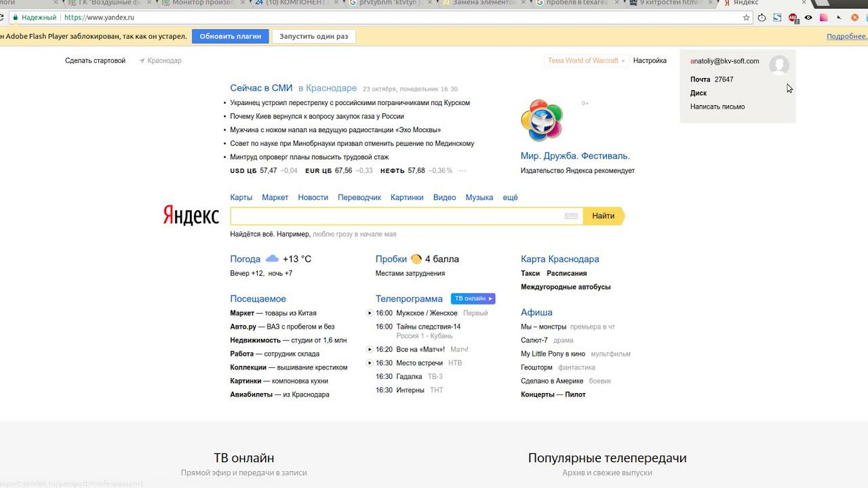868x488 pixels.
Task: Open the Афиша heading
Action: [x=536, y=312]
